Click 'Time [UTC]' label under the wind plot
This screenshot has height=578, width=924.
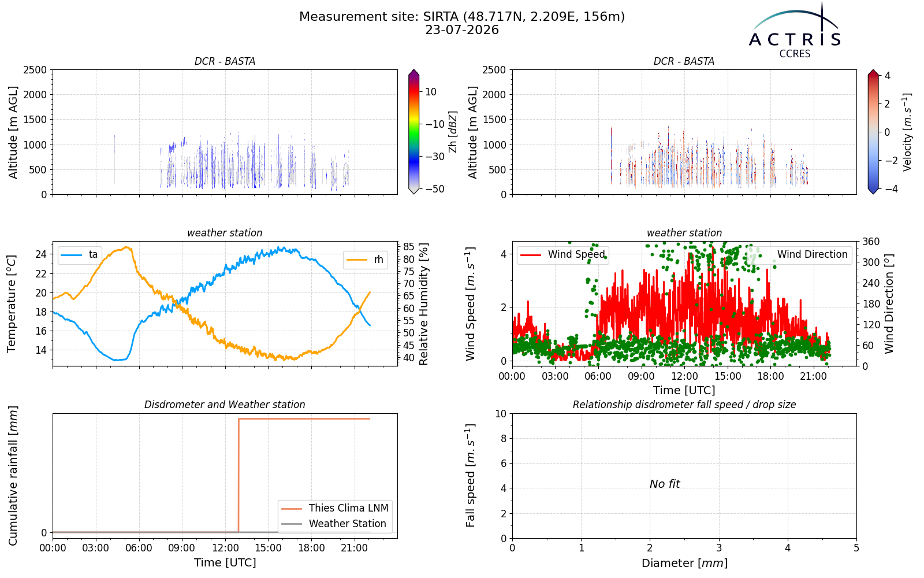(684, 391)
